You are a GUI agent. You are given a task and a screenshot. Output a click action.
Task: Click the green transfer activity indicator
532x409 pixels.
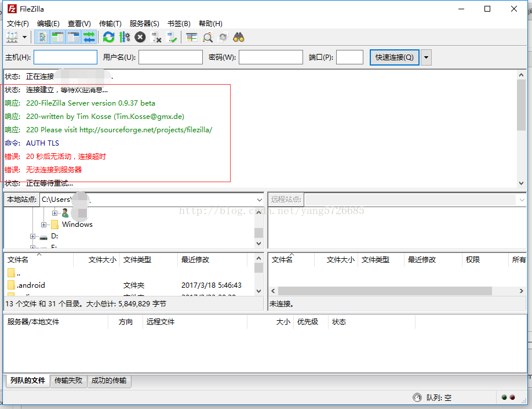pyautogui.click(x=504, y=397)
